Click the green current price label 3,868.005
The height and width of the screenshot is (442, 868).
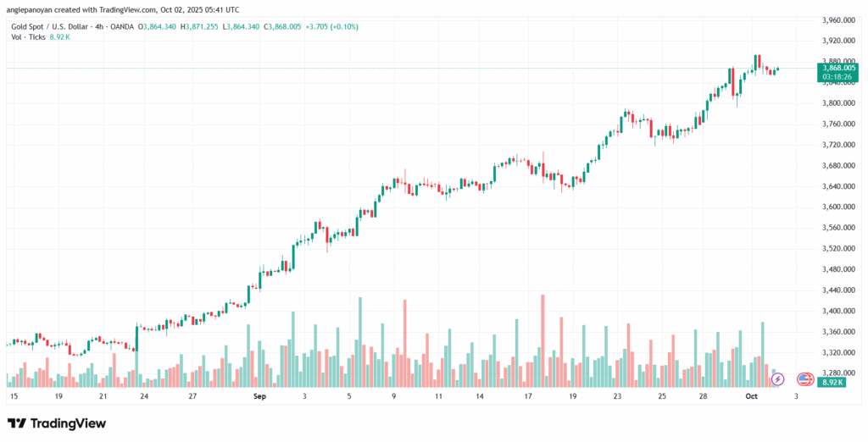[x=835, y=67]
